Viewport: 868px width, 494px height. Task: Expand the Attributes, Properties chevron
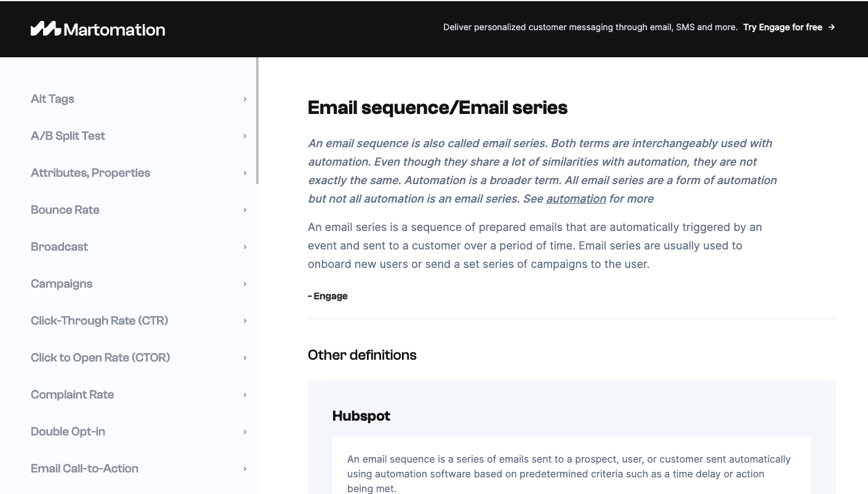pos(245,173)
